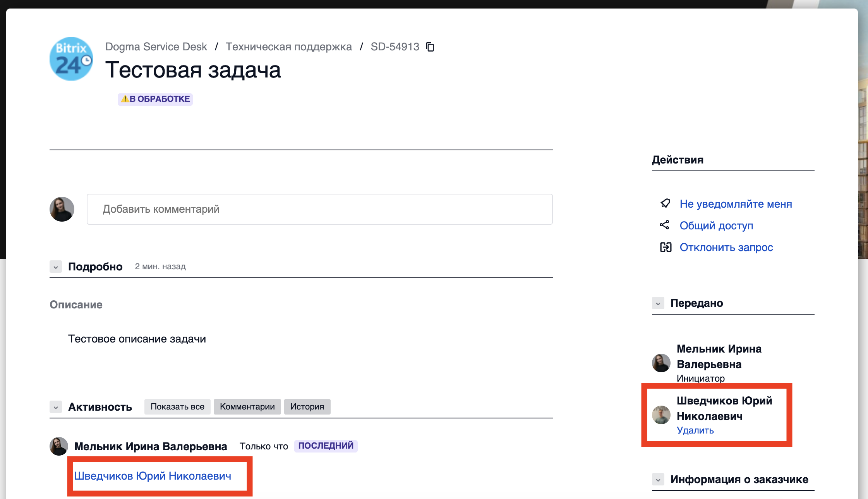Click the Добавить комментарий input field
The width and height of the screenshot is (868, 499).
pos(319,209)
